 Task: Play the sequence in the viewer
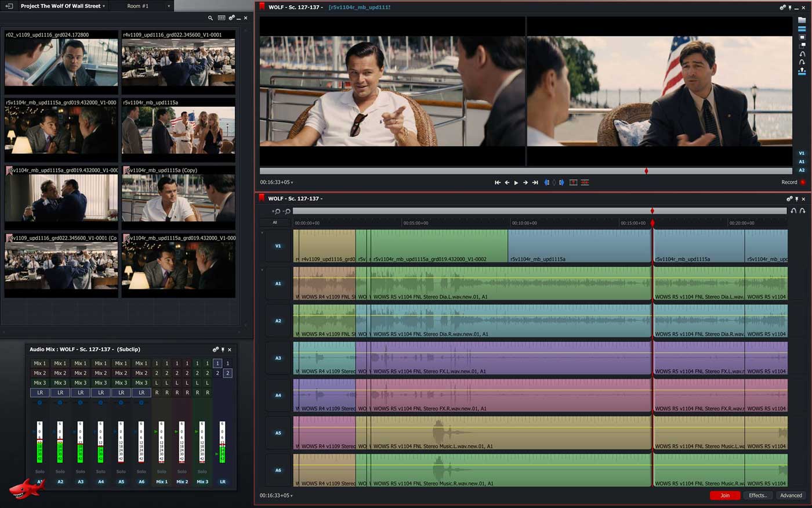tap(516, 182)
